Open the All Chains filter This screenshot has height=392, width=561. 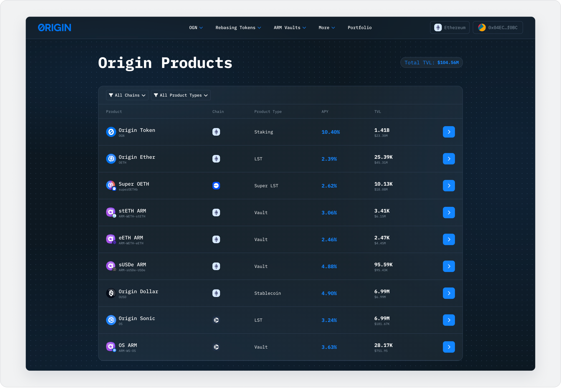tap(127, 95)
